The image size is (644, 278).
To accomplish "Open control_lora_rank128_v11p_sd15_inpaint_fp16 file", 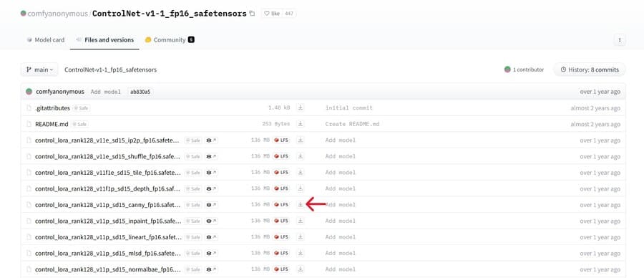I will 107,221.
